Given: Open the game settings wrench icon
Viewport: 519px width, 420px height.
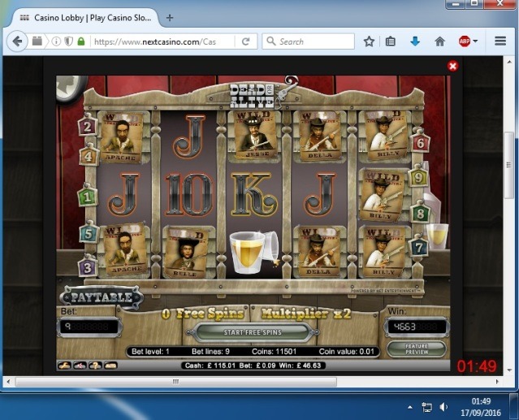Looking at the screenshot, I should (x=64, y=366).
